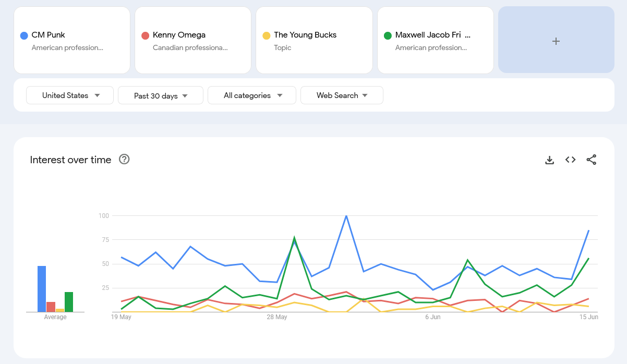627x364 pixels.
Task: Download the Interest over time chart data
Action: tap(549, 160)
